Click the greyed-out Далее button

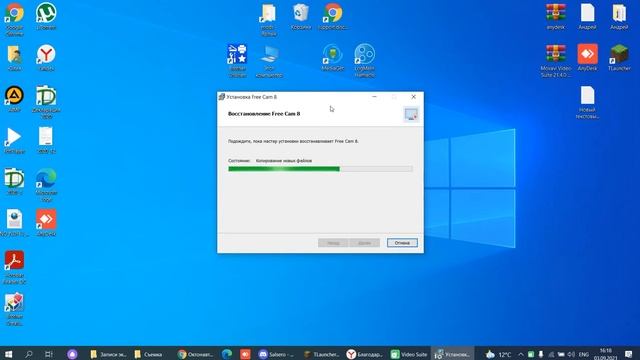tap(364, 243)
